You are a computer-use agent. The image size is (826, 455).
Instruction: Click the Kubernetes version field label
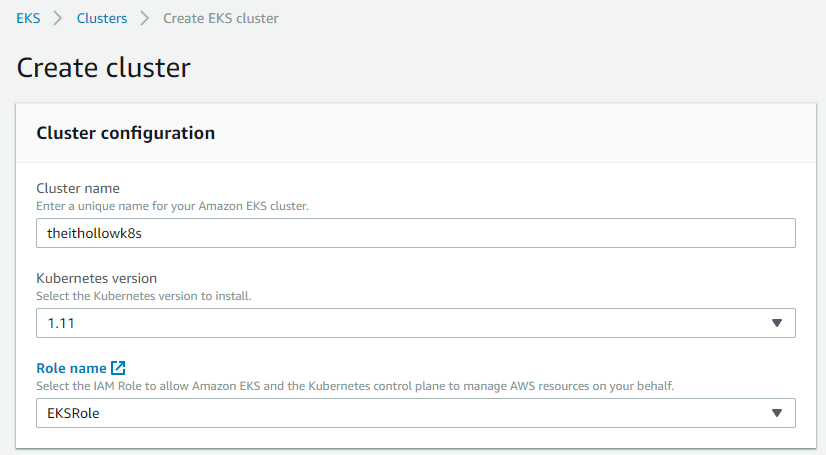coord(97,279)
